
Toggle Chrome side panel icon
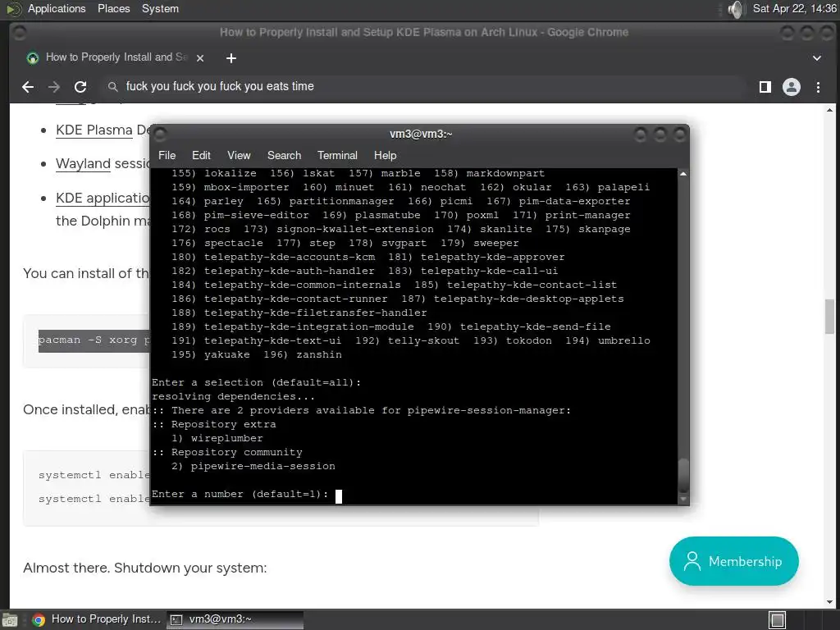[x=765, y=87]
